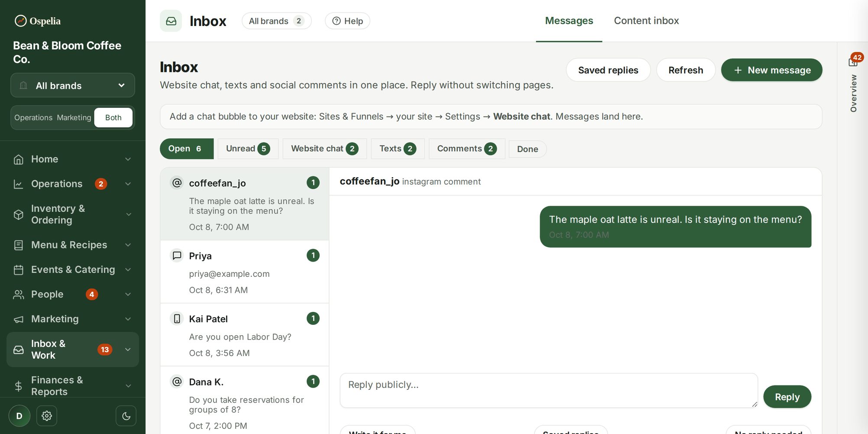Click the Events & Catering calendar icon
Image resolution: width=868 pixels, height=434 pixels.
click(19, 270)
